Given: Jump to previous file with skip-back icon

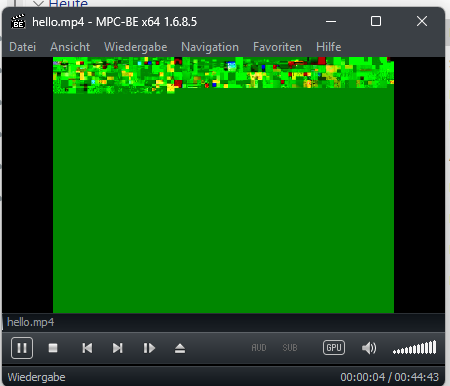Looking at the screenshot, I should pos(87,348).
